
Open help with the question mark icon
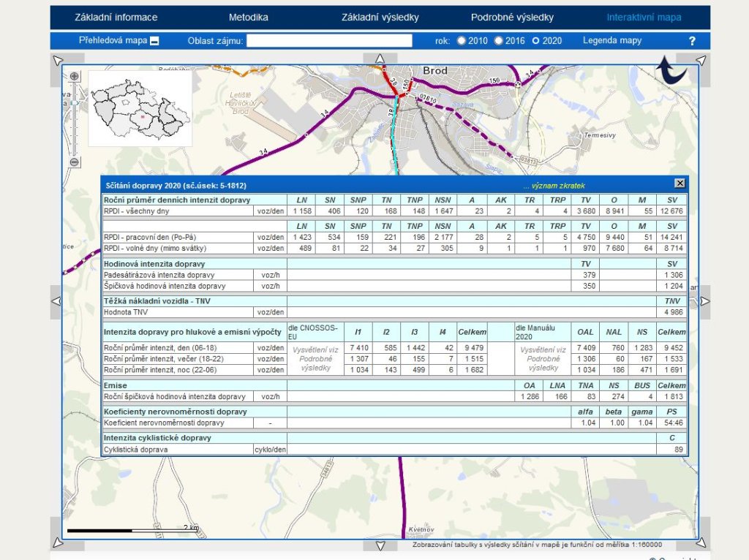pos(692,41)
